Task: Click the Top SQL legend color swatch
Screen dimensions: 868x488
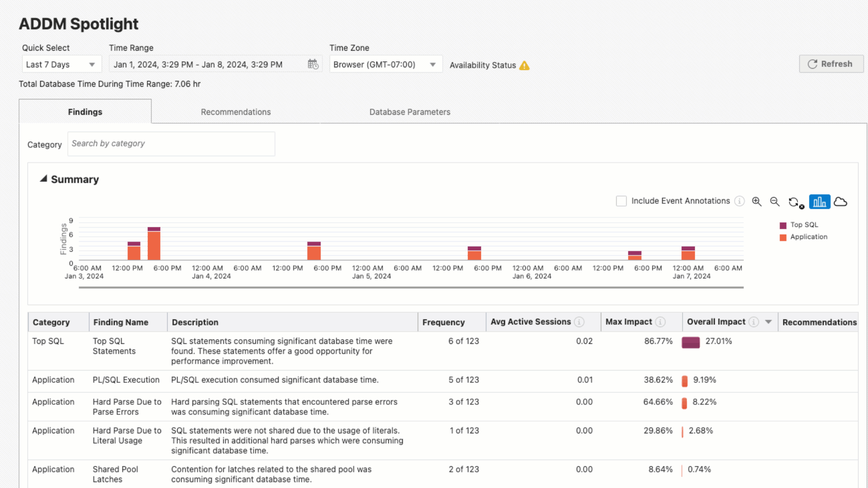Action: [783, 225]
